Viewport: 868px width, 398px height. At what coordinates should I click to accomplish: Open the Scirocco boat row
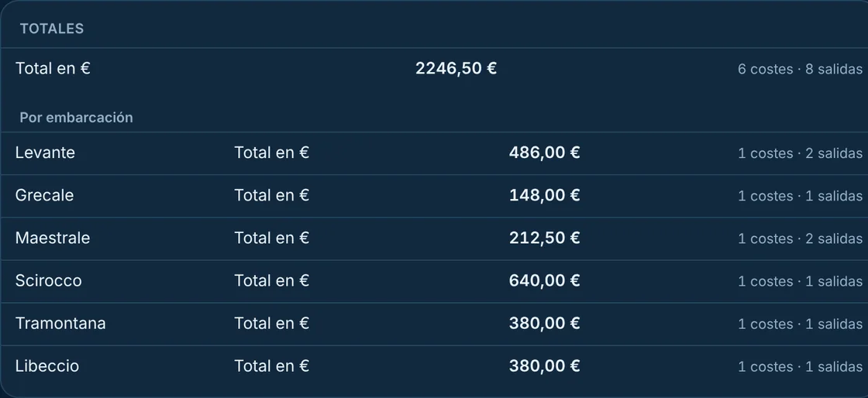[x=434, y=281]
